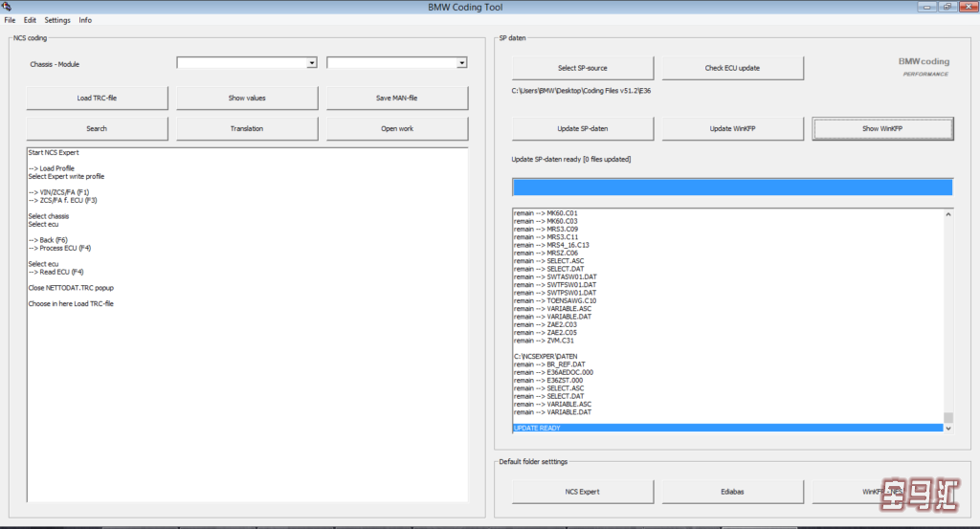Open the NCS Expert default folder setting
The width and height of the screenshot is (980, 529).
coord(583,492)
